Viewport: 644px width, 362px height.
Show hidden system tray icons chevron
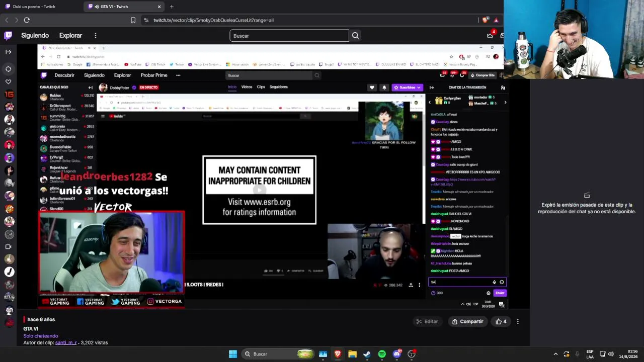pyautogui.click(x=555, y=354)
